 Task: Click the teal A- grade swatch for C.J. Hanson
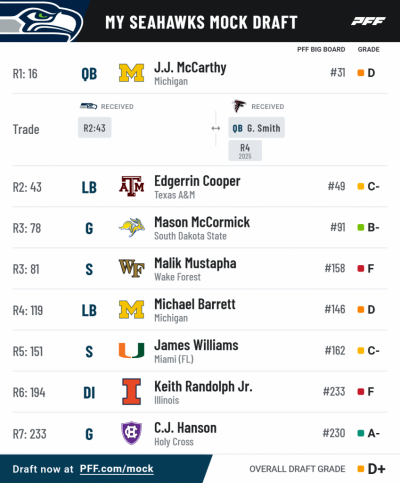tap(360, 433)
